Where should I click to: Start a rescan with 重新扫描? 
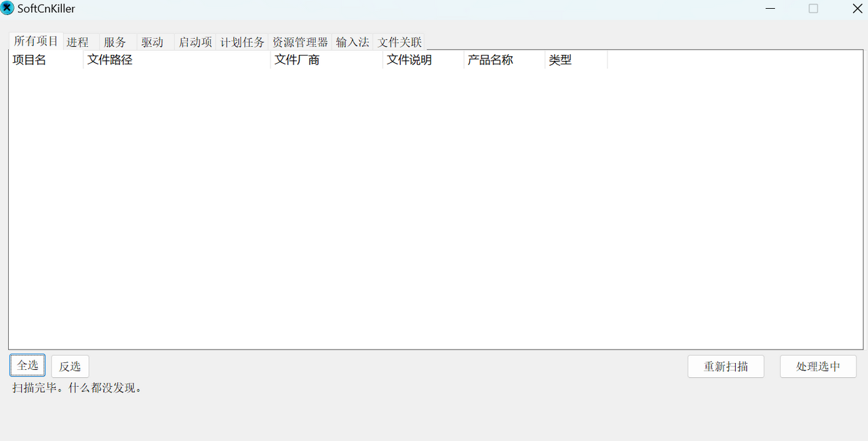(x=726, y=366)
